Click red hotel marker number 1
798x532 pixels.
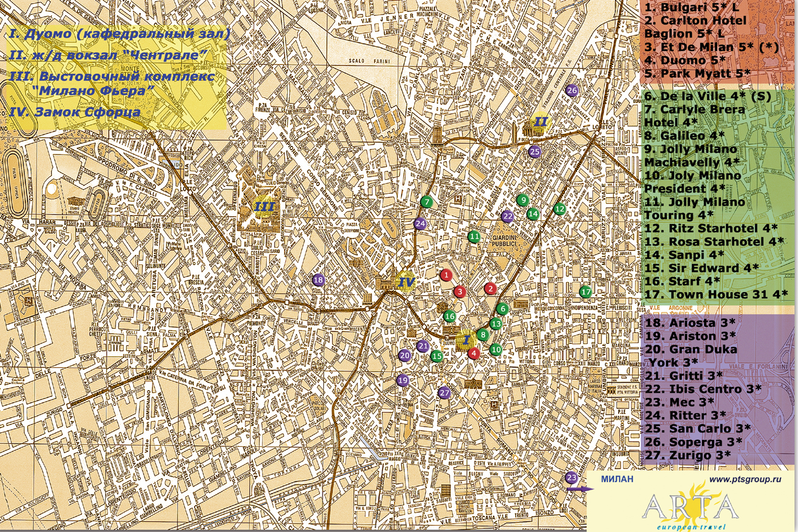click(x=446, y=275)
